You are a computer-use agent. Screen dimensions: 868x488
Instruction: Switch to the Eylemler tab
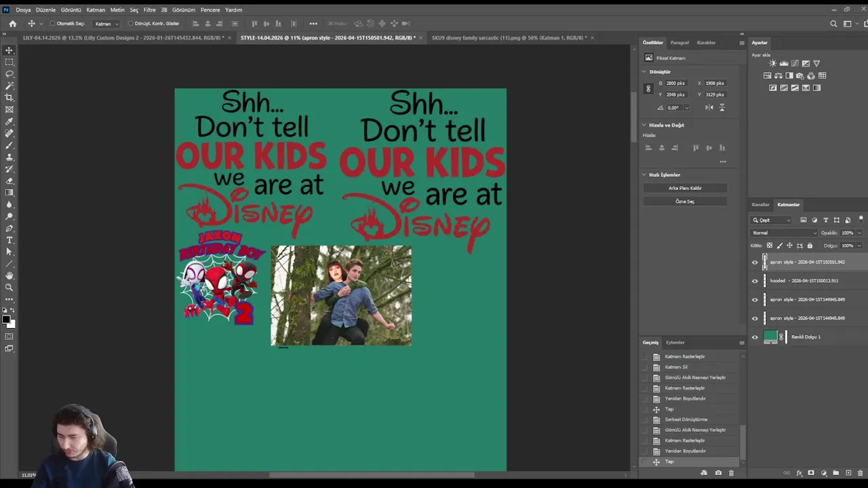675,342
